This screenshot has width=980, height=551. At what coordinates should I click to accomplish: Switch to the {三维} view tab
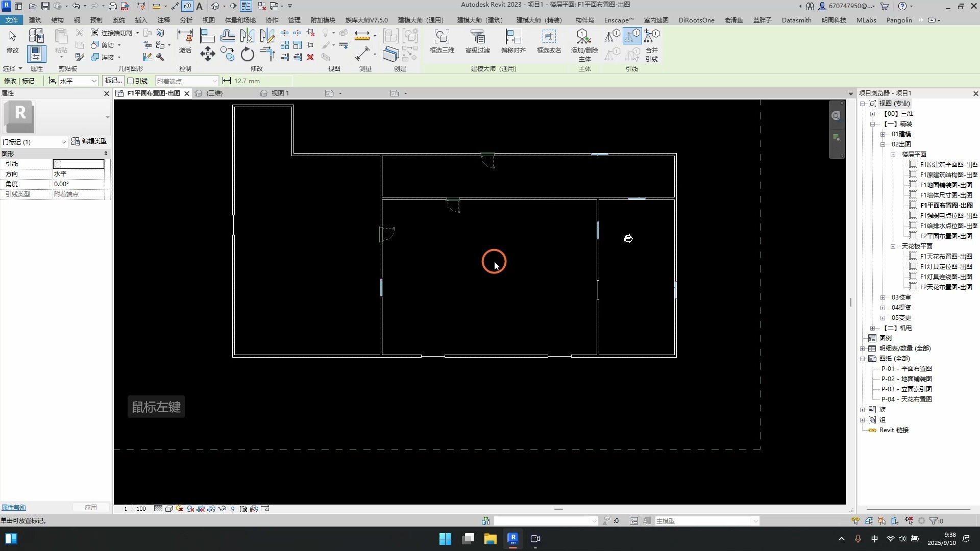click(x=214, y=93)
